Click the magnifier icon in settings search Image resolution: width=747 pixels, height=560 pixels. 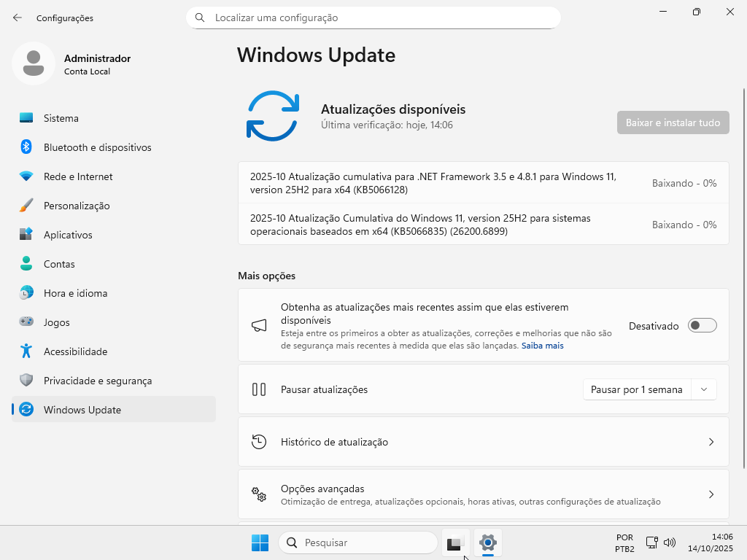tap(200, 17)
